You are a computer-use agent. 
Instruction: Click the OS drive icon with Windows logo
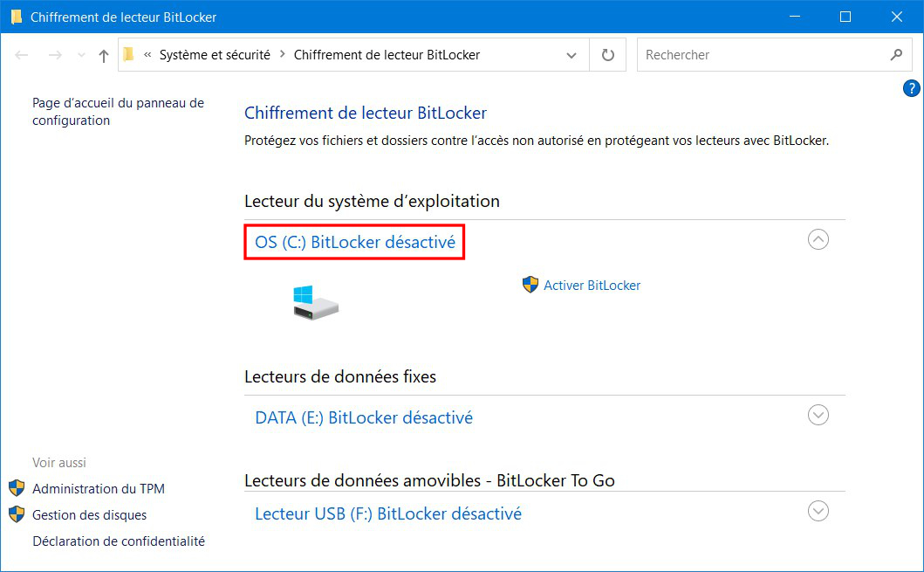coord(316,302)
